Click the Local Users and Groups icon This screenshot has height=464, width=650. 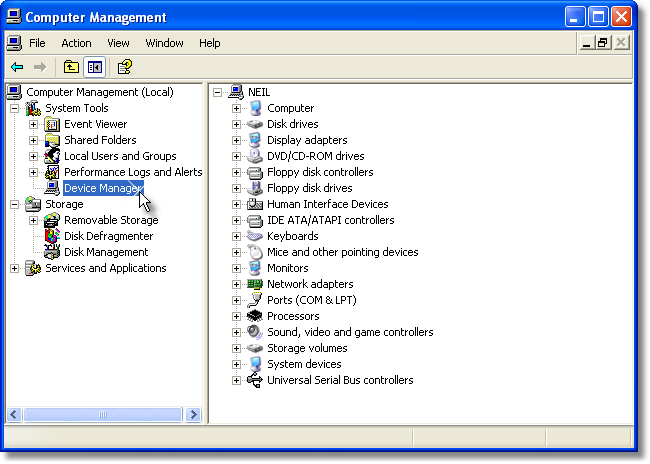[x=52, y=156]
